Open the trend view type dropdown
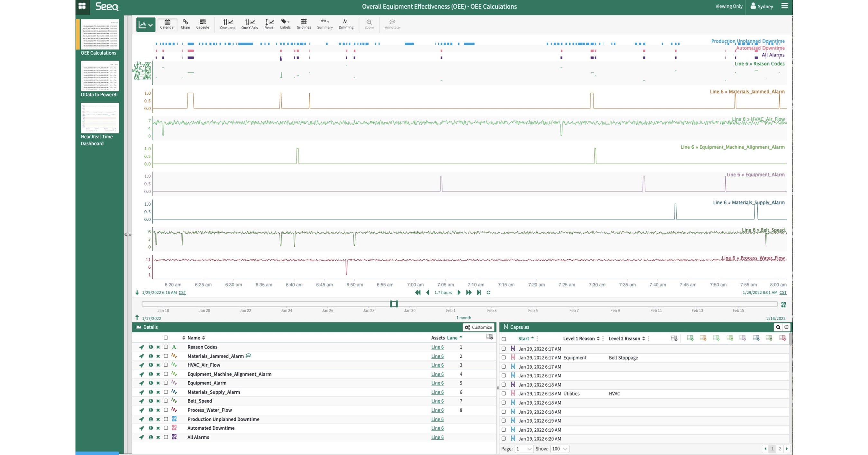Image resolution: width=868 pixels, height=455 pixels. [x=146, y=24]
